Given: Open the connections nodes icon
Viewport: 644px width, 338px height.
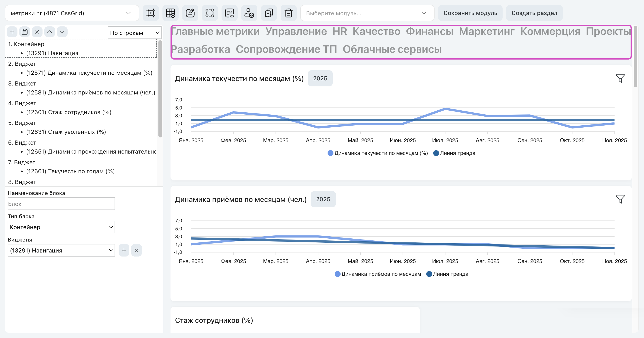Looking at the screenshot, I should [210, 13].
